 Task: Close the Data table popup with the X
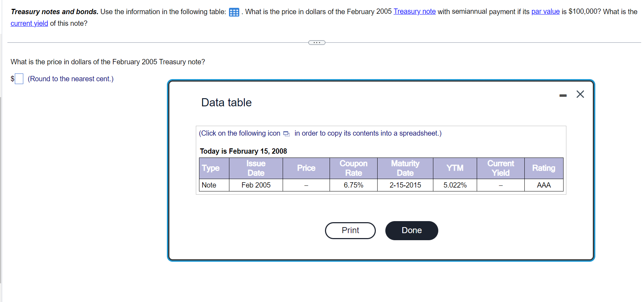tap(580, 94)
